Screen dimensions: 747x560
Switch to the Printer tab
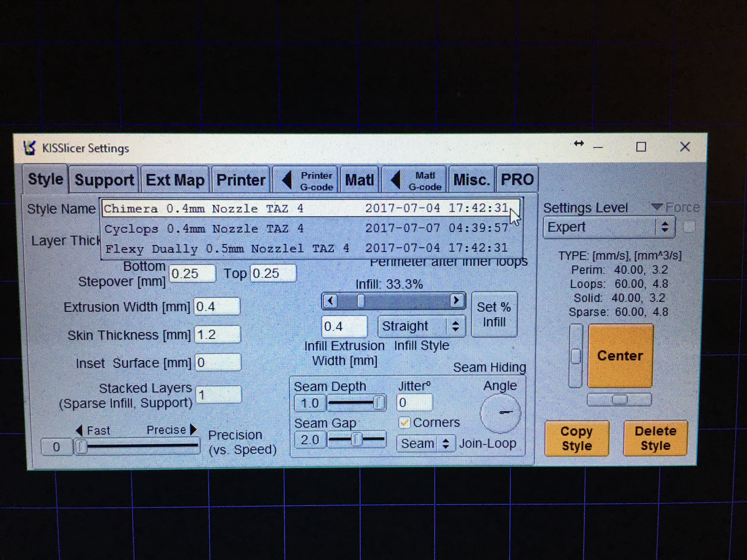241,180
